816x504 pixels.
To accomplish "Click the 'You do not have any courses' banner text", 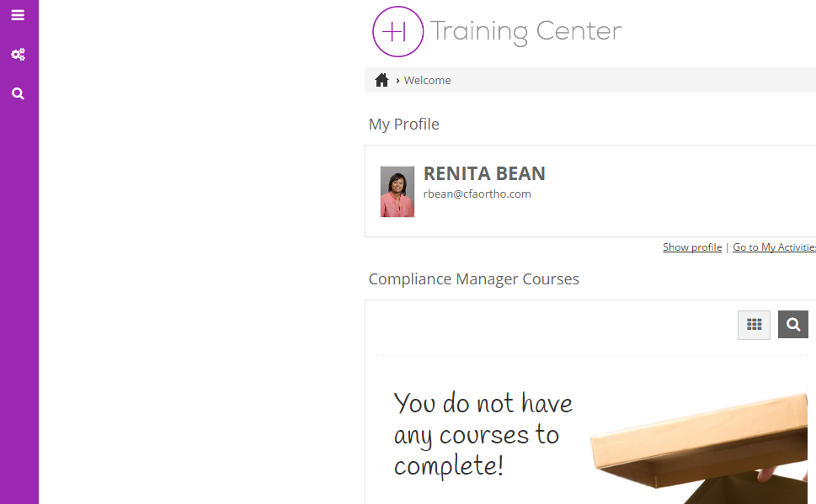I will point(482,434).
